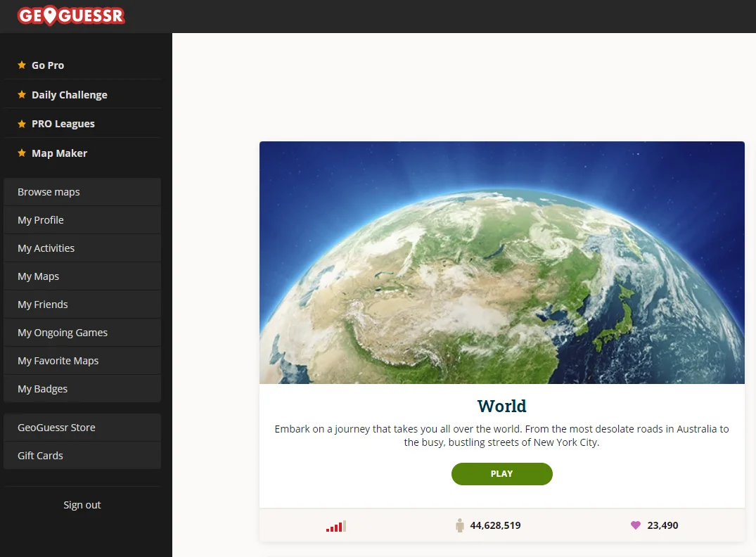The width and height of the screenshot is (756, 557).
Task: View My Ongoing Games
Action: [x=63, y=333]
